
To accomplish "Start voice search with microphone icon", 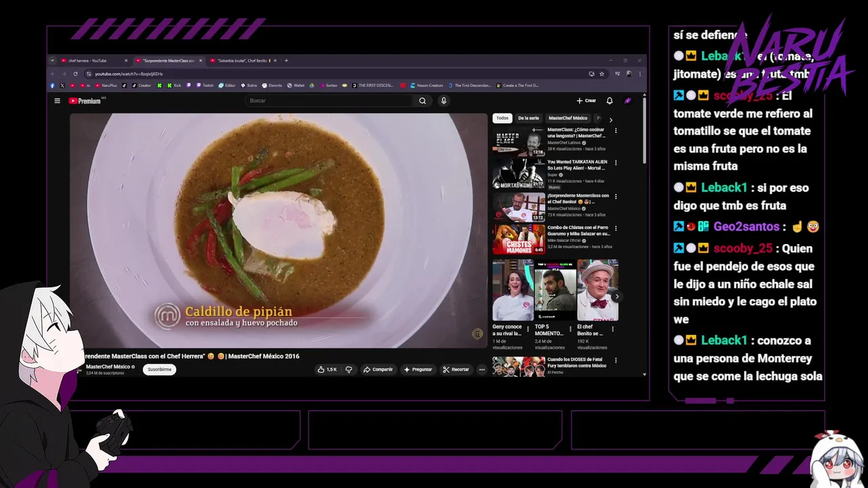I will point(443,101).
